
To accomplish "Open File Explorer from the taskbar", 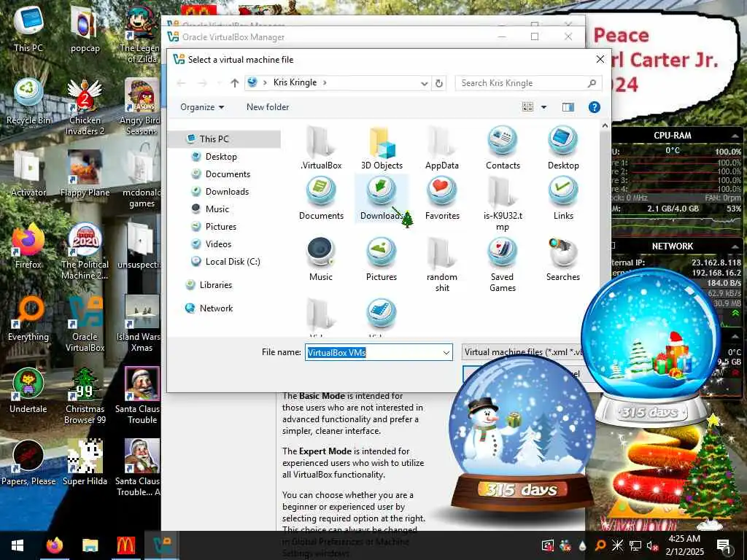I will (90, 545).
